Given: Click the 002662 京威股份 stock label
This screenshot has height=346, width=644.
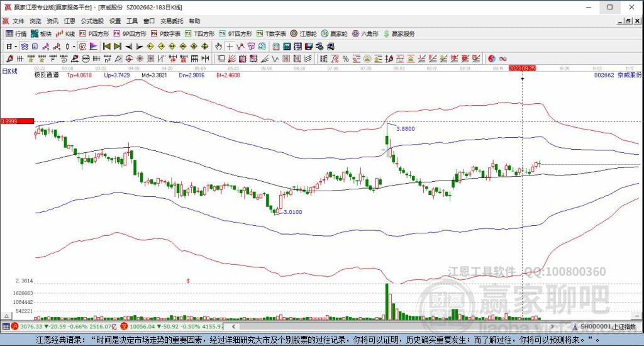Looking at the screenshot, I should tap(618, 75).
